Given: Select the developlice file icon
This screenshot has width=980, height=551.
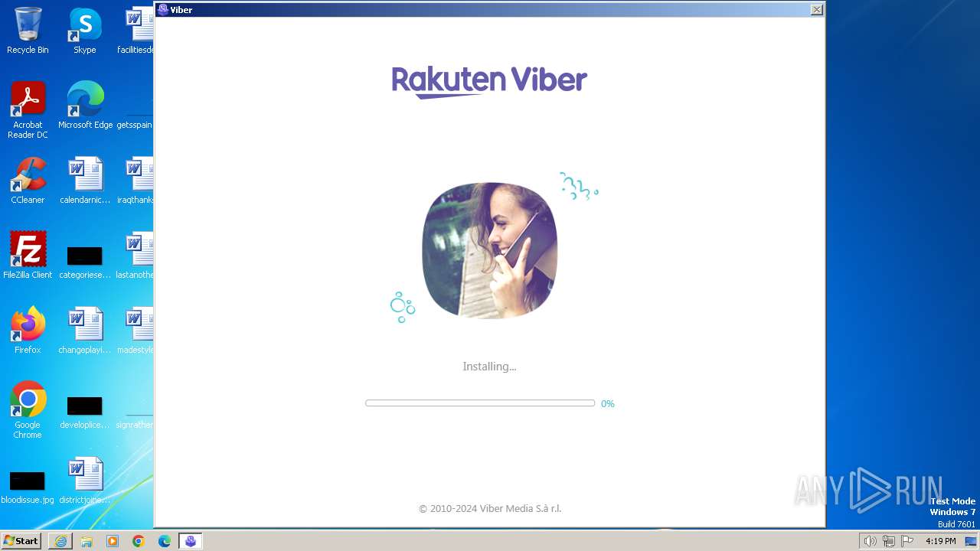Looking at the screenshot, I should tap(85, 412).
